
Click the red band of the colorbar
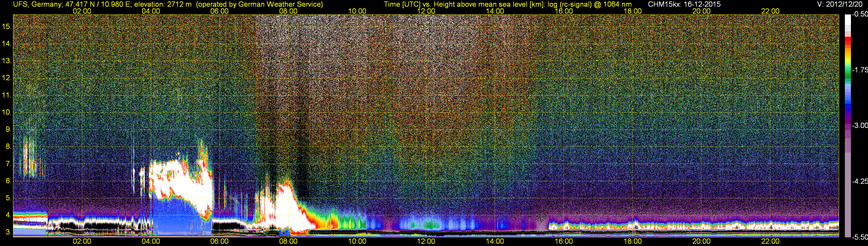click(847, 41)
